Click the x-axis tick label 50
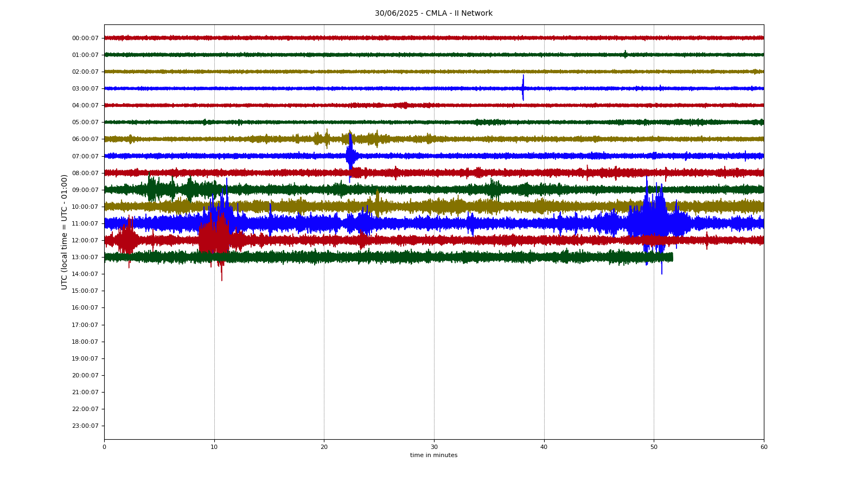 654,447
